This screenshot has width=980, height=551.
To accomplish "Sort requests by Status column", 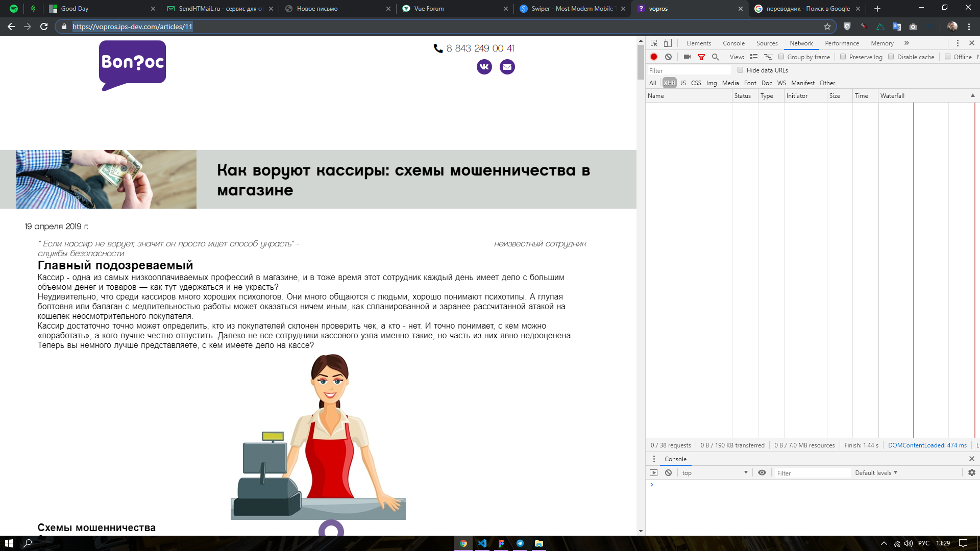I will [x=745, y=96].
